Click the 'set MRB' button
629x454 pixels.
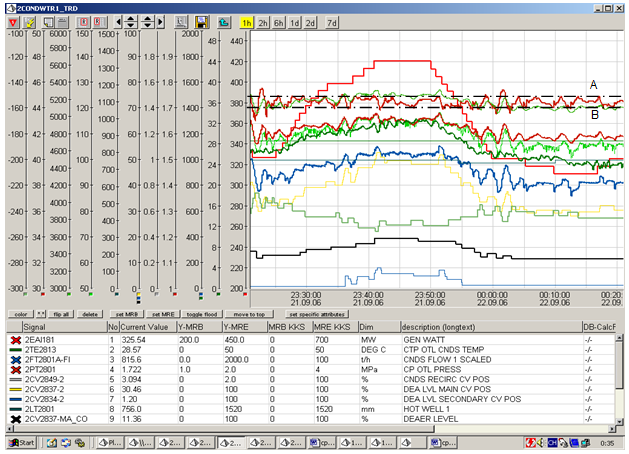125,313
